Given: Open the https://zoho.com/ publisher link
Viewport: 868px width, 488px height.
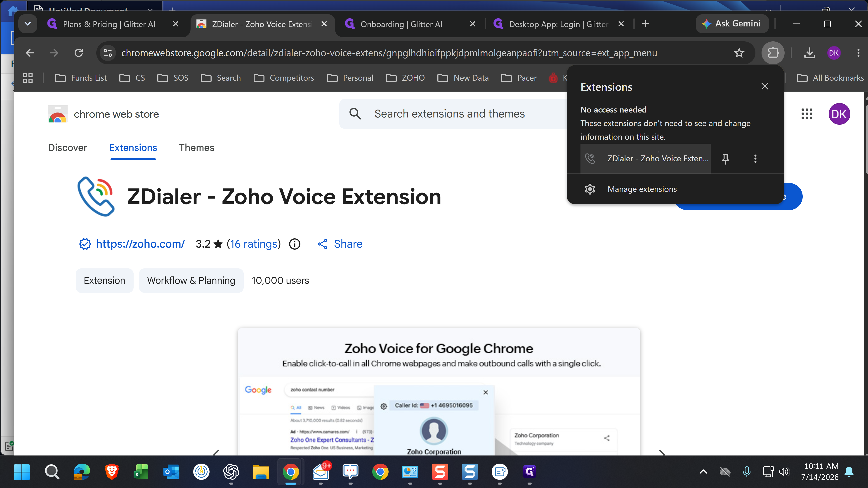Looking at the screenshot, I should tap(140, 244).
